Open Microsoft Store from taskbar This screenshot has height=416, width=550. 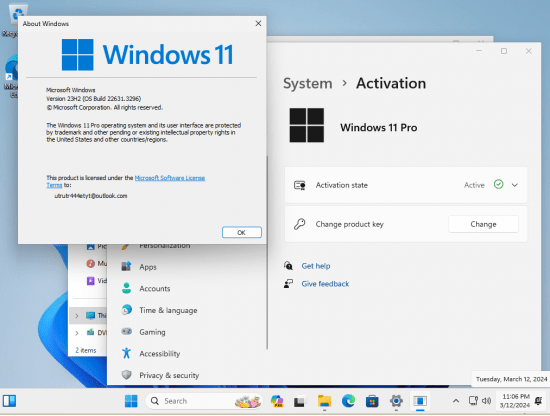pos(372,401)
